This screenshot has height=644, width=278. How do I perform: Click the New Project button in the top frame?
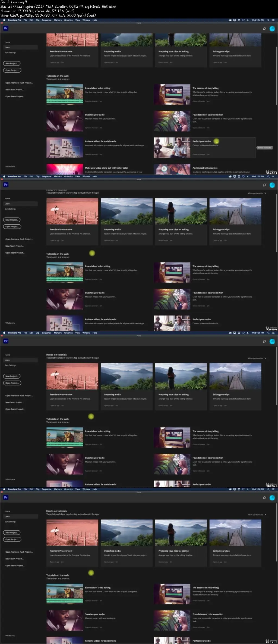[x=12, y=63]
